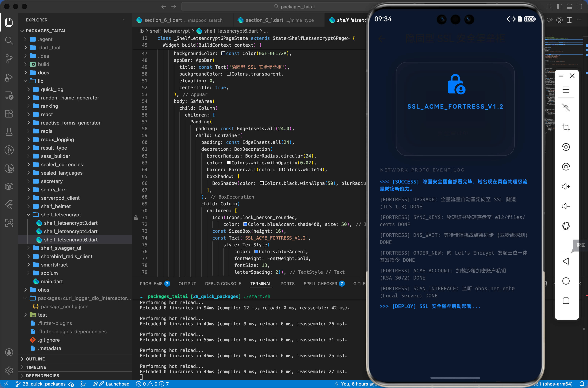Viewport: 588px width, 388px height.
Task: Toggle the primary side bar layout button
Action: point(559,7)
